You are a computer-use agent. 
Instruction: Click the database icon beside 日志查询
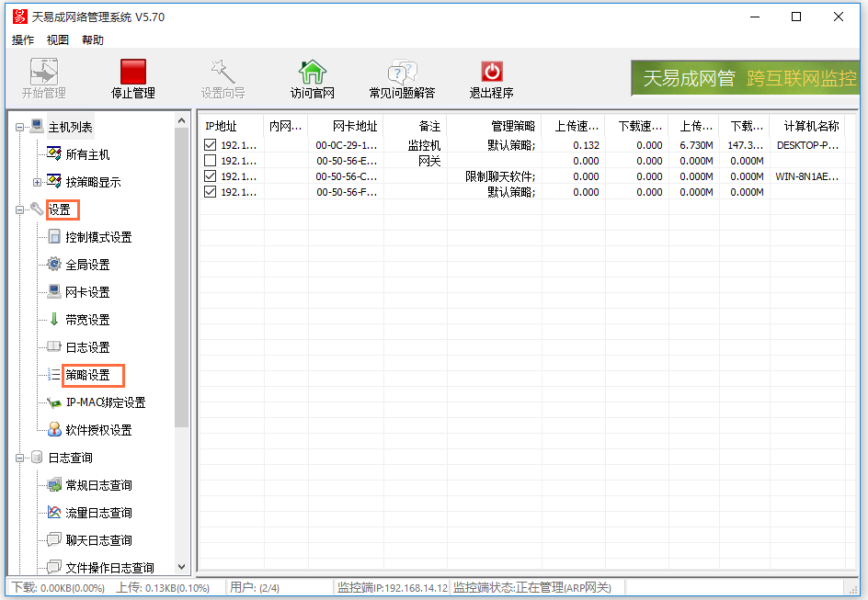[37, 458]
